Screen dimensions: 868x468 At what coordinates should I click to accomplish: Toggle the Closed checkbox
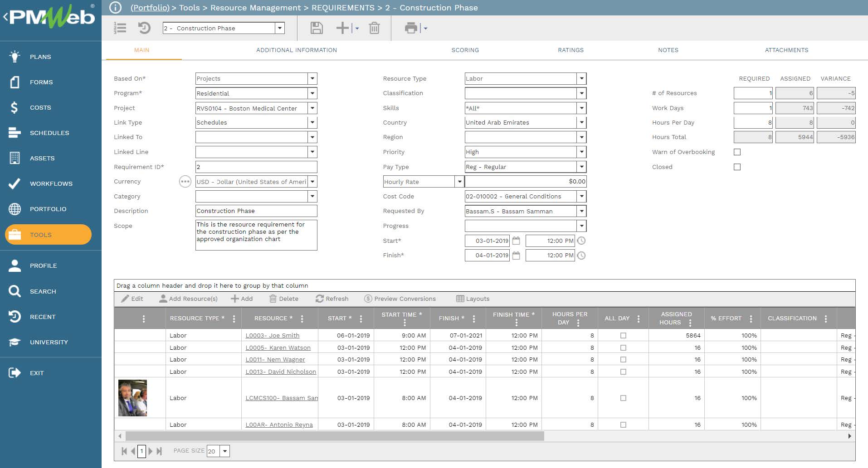click(x=737, y=167)
